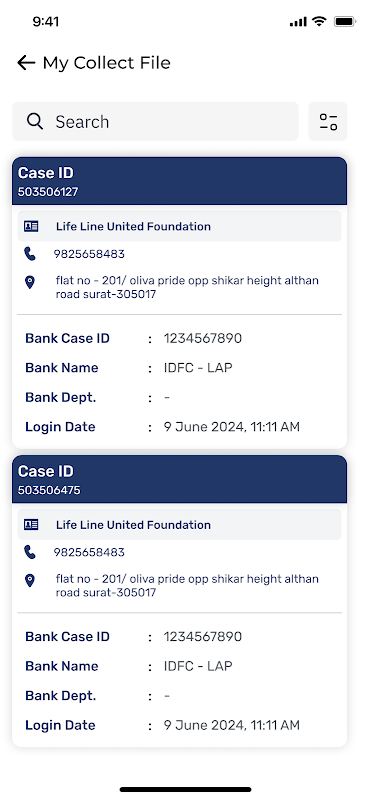Tap the location pin in case 503506475
The image size is (370, 800).
30,581
